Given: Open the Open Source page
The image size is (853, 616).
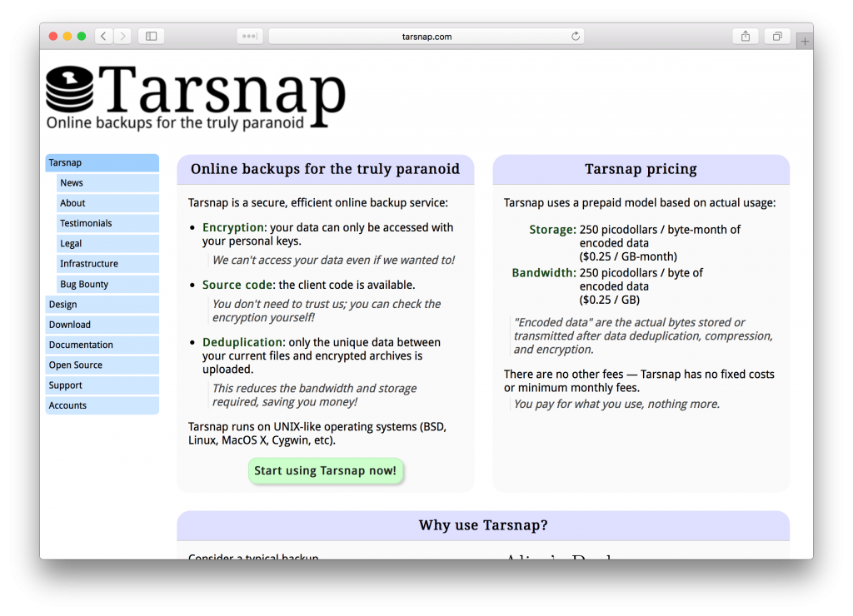Looking at the screenshot, I should 102,365.
